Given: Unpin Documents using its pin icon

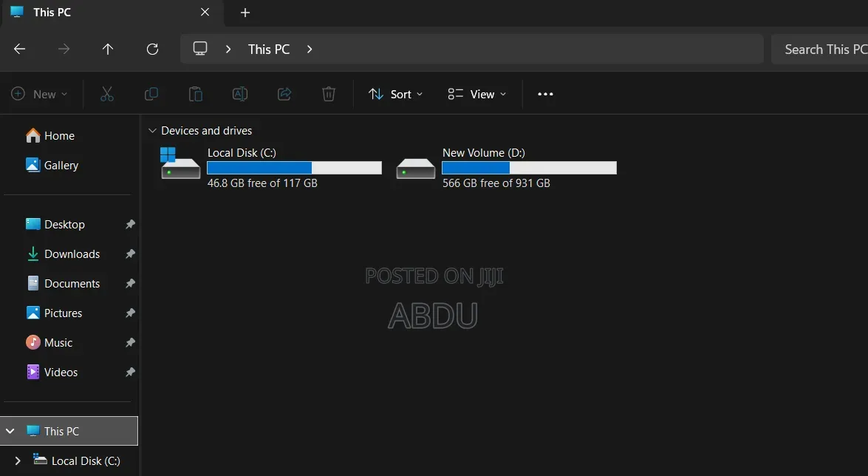Looking at the screenshot, I should (130, 284).
